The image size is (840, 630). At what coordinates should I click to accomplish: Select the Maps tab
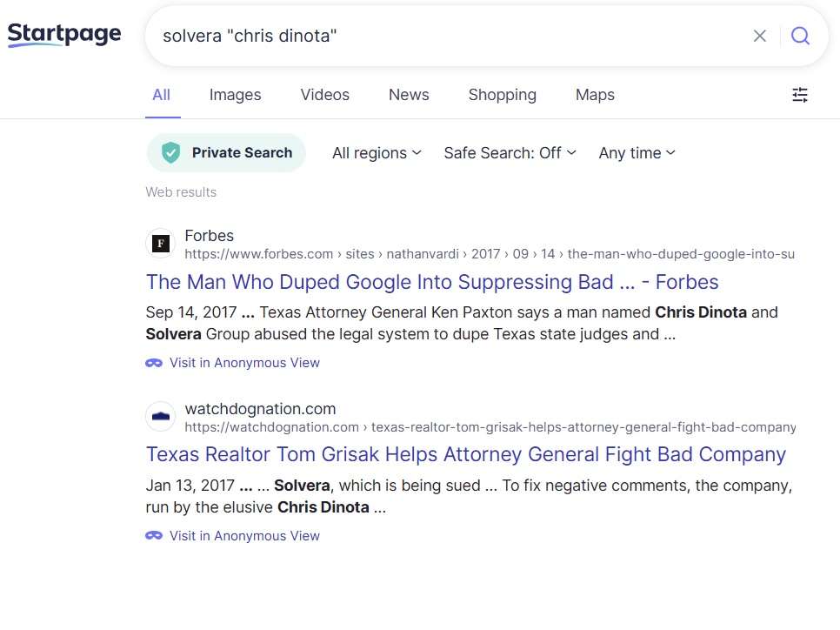pos(595,95)
